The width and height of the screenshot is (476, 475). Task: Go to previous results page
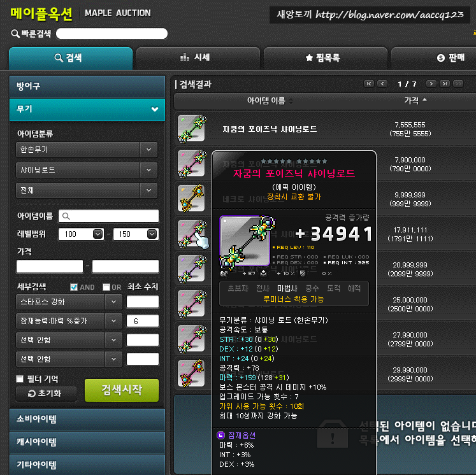[x=382, y=83]
